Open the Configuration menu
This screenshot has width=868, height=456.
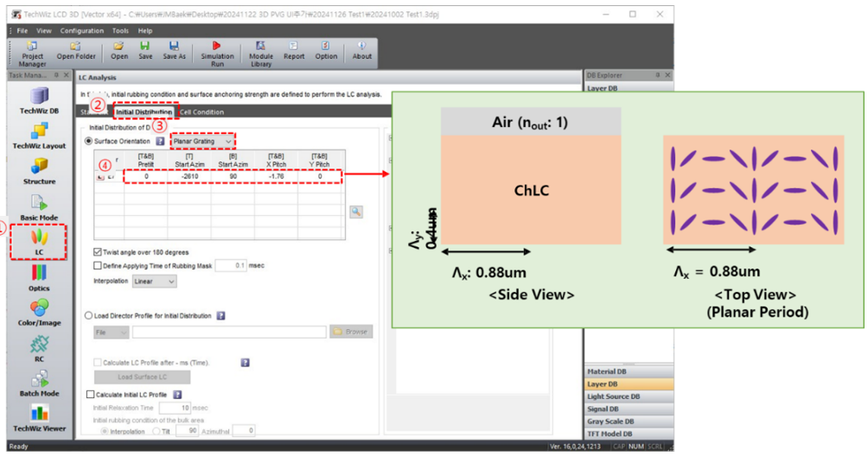tap(82, 30)
